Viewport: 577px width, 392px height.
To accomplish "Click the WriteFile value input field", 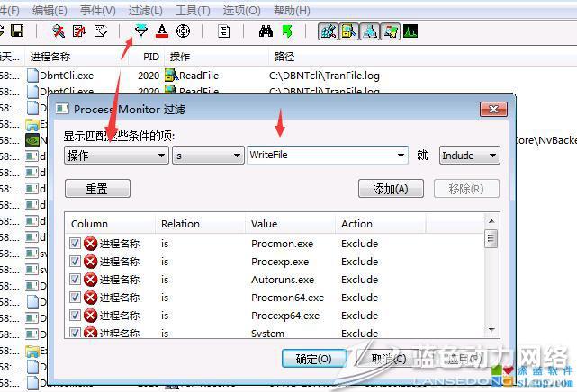I will [320, 155].
